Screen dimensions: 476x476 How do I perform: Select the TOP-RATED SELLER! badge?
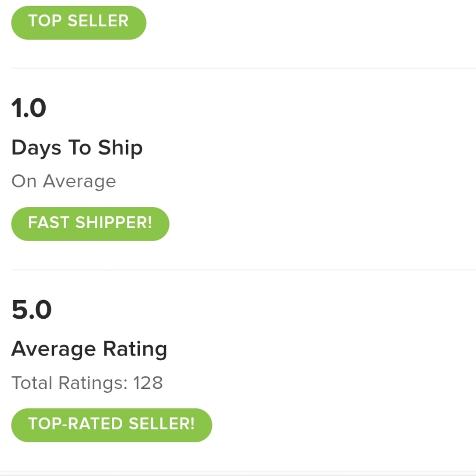(x=111, y=425)
